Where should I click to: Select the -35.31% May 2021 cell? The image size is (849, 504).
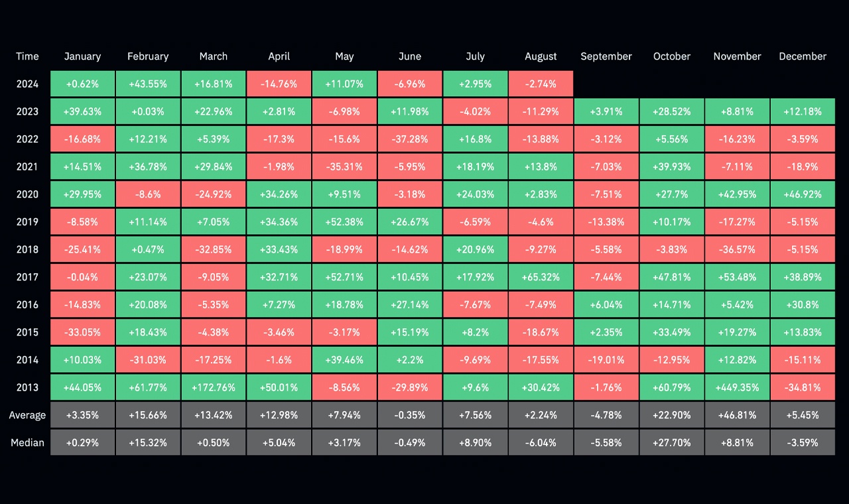(x=344, y=167)
